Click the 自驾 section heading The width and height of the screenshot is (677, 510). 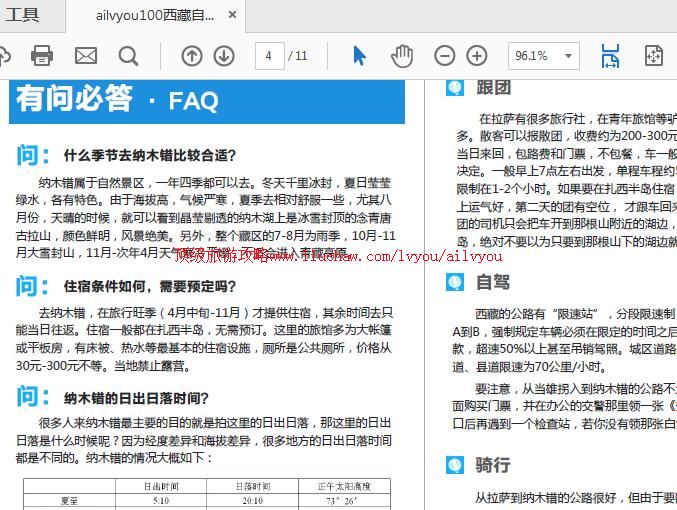coord(492,282)
